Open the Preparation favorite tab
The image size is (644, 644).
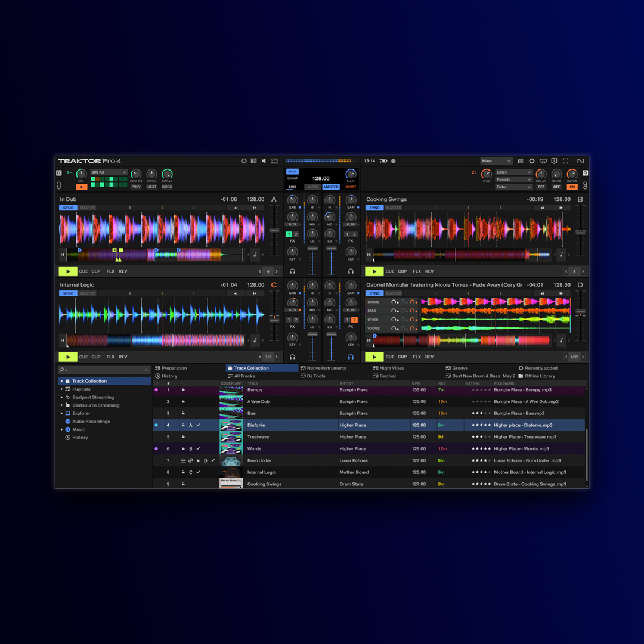(x=171, y=368)
